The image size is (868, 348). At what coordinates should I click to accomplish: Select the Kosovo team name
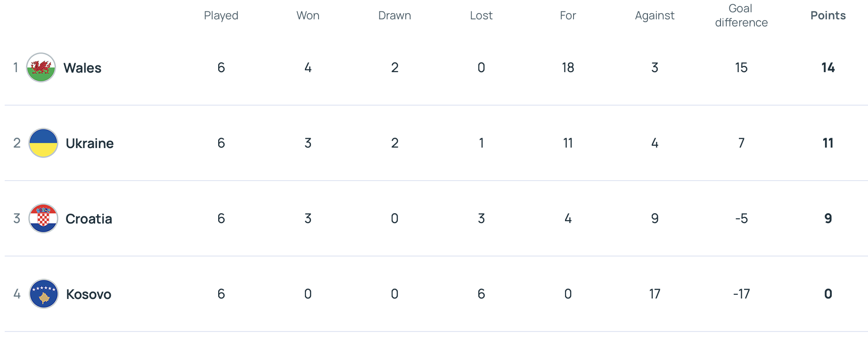click(89, 294)
